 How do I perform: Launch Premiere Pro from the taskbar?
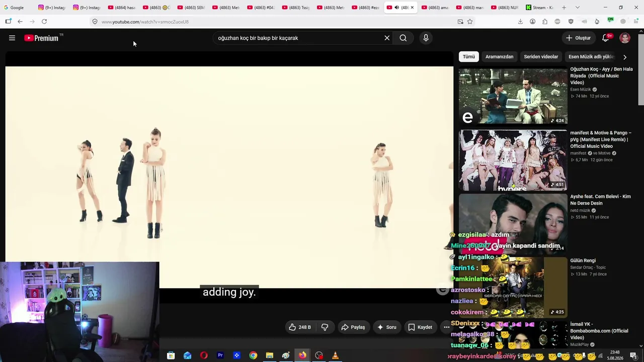click(x=220, y=355)
